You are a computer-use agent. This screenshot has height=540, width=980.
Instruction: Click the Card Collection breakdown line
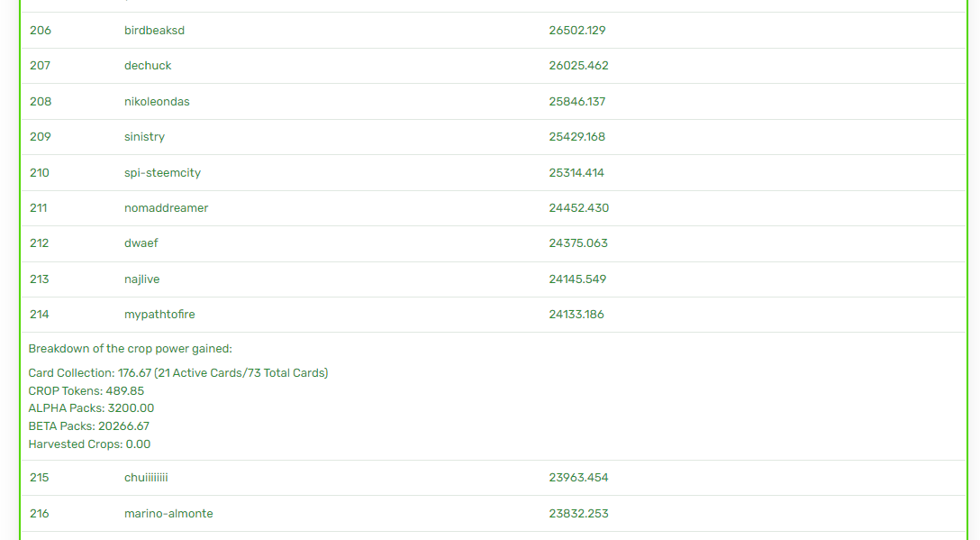click(x=178, y=373)
